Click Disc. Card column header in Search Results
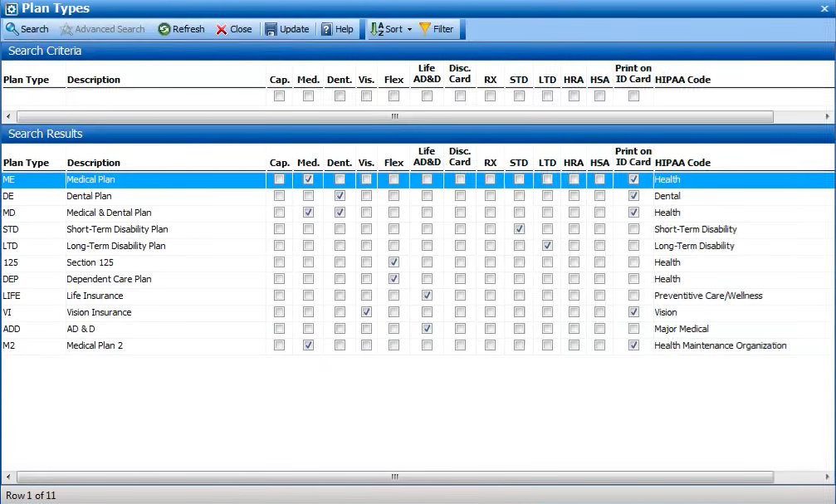Screen dimensions: 836x504 point(460,157)
